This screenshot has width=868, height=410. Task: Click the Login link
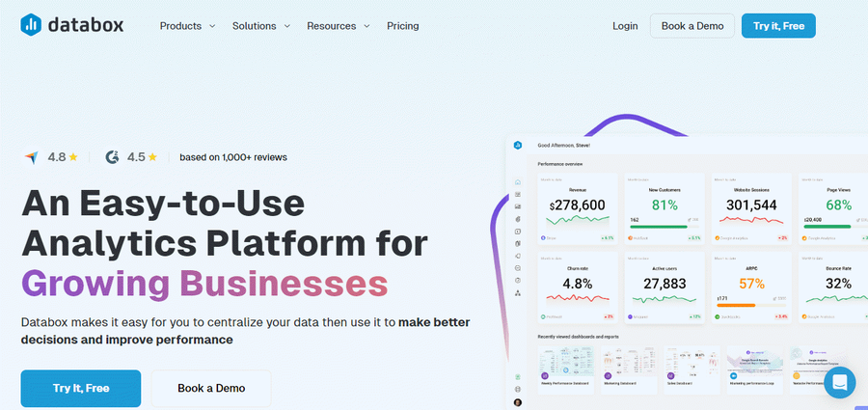pos(625,26)
